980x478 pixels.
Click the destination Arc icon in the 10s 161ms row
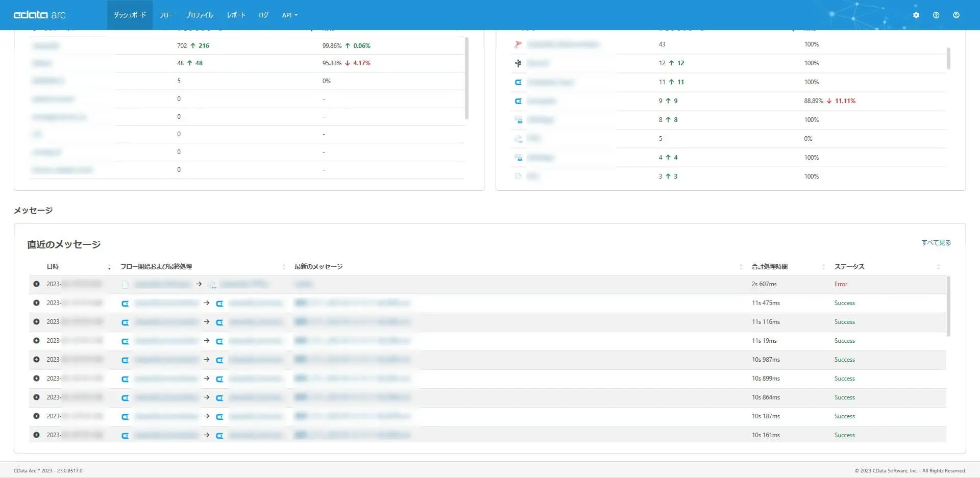[219, 436]
